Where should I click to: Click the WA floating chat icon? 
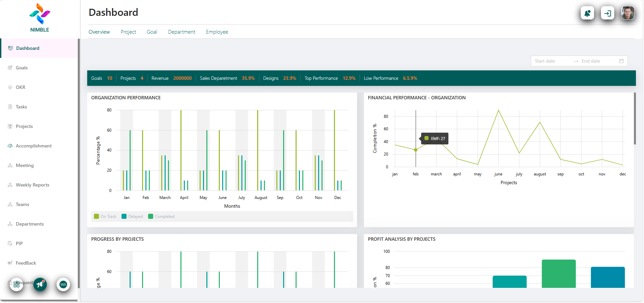pyautogui.click(x=63, y=284)
